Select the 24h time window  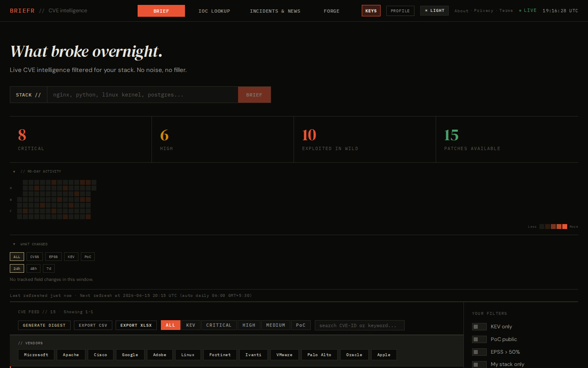[17, 269]
